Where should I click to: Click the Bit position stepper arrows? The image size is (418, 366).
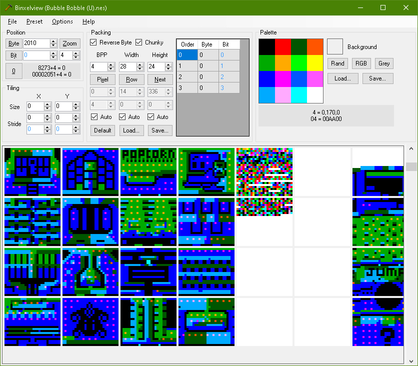click(x=53, y=55)
